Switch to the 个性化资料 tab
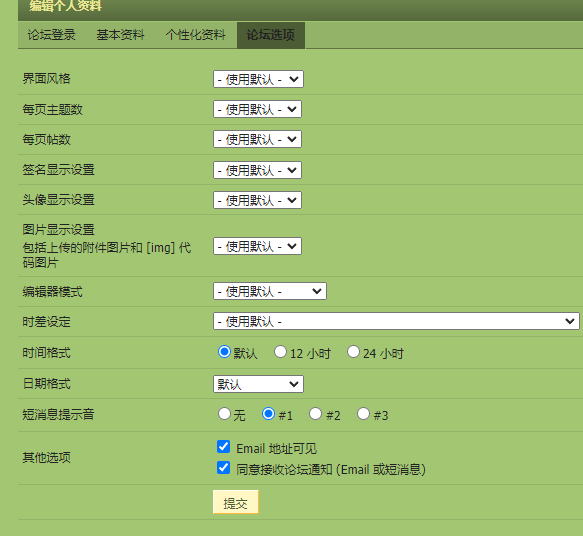This screenshot has width=583, height=536. tap(196, 35)
